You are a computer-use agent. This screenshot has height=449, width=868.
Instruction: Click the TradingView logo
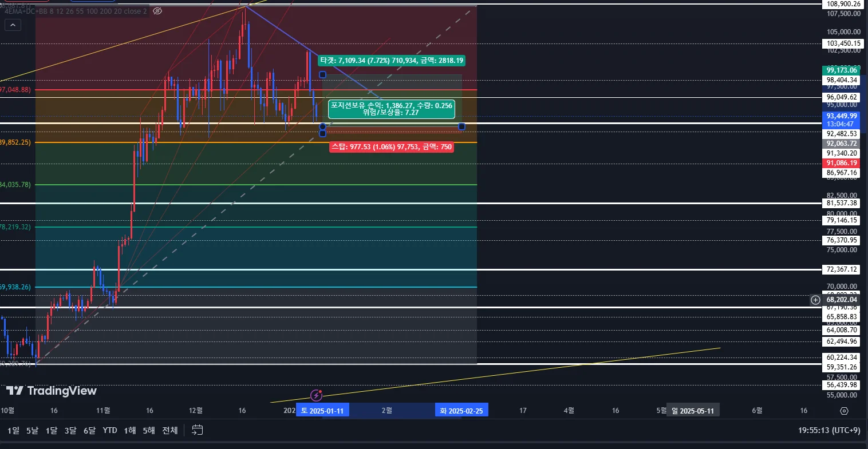coord(51,391)
